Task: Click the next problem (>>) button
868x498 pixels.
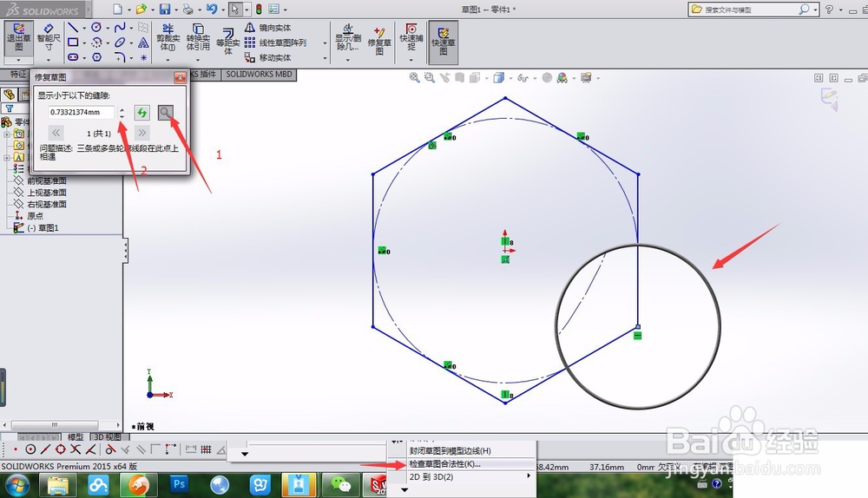Action: pyautogui.click(x=141, y=132)
